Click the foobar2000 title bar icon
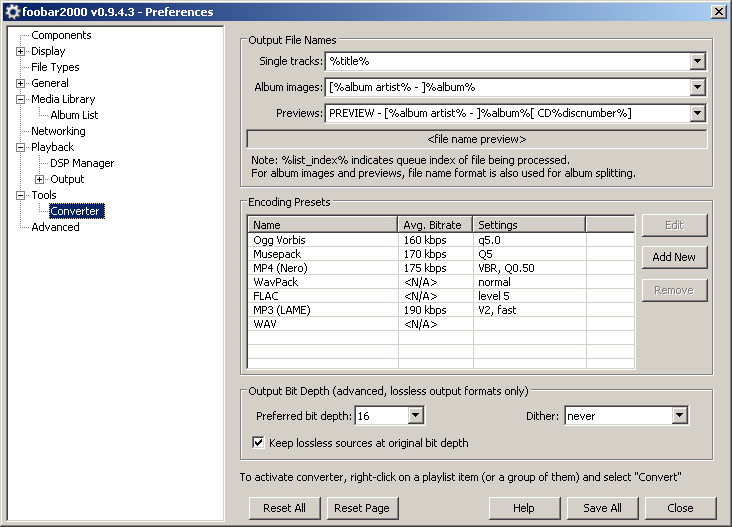The height and width of the screenshot is (527, 732). coord(12,11)
